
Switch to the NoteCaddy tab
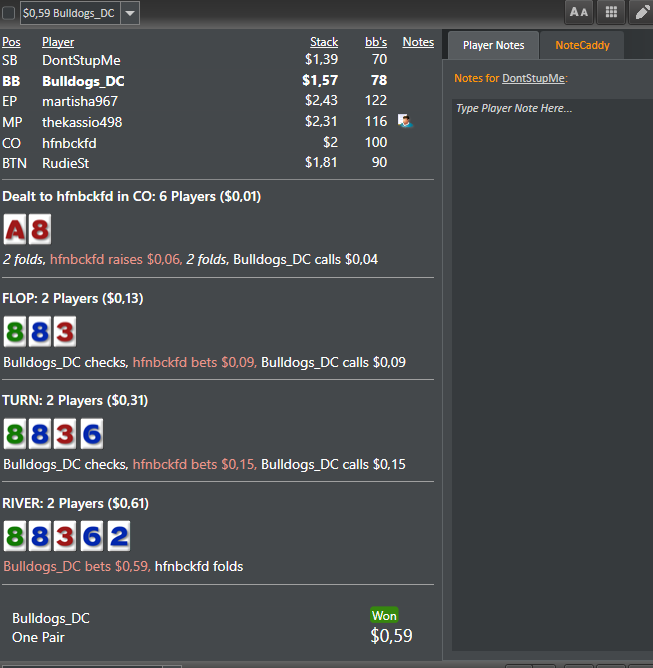[x=582, y=45]
